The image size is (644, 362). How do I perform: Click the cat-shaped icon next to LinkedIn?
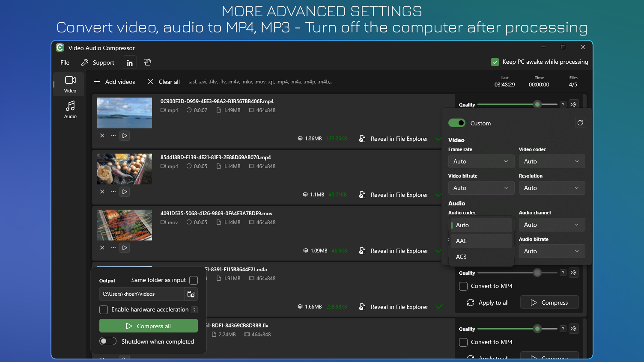tap(148, 62)
